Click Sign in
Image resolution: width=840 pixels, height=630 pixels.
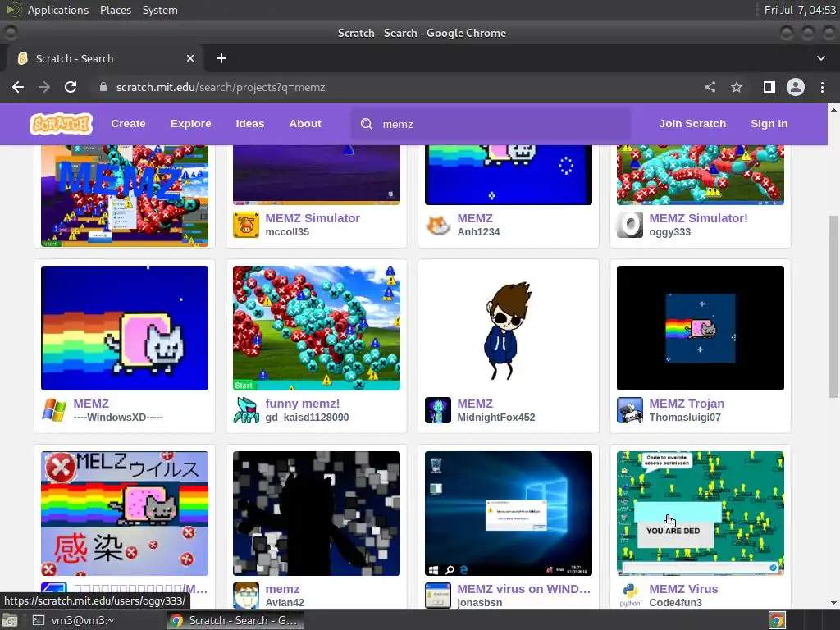(x=769, y=124)
